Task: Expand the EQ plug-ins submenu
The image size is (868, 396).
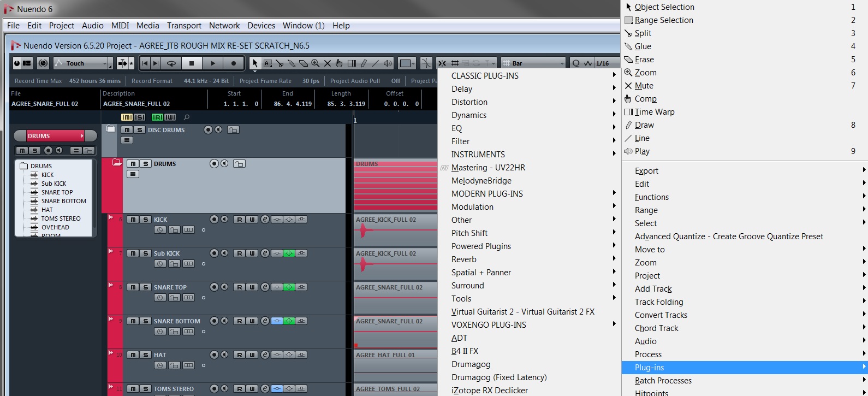Action: coord(529,128)
